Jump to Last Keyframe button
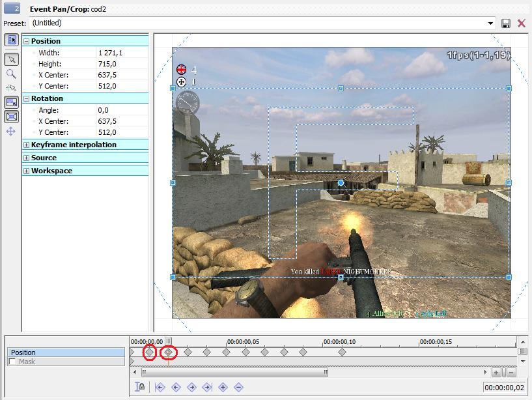The width and height of the screenshot is (532, 400). pyautogui.click(x=207, y=387)
